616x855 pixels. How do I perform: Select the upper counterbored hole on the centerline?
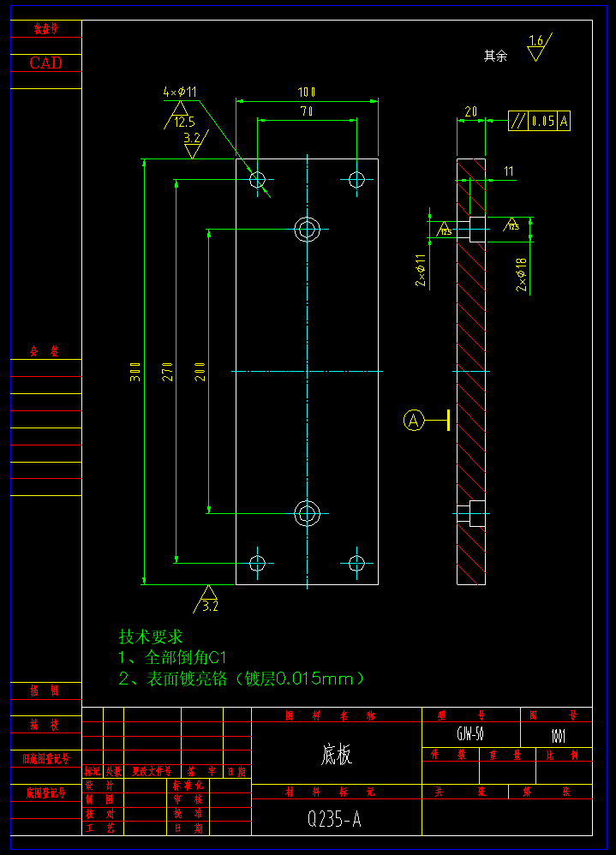pos(307,229)
